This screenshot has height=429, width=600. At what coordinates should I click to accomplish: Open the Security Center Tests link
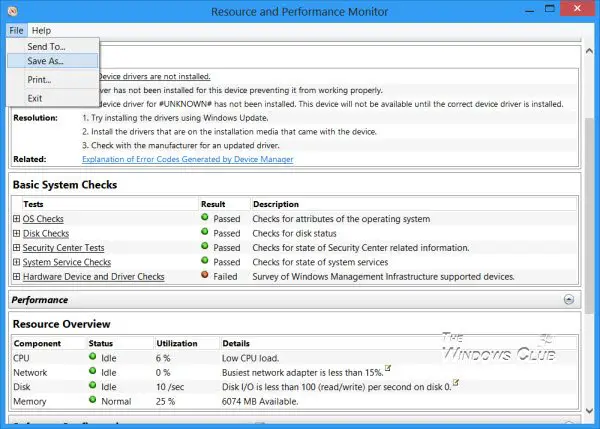[x=63, y=248]
